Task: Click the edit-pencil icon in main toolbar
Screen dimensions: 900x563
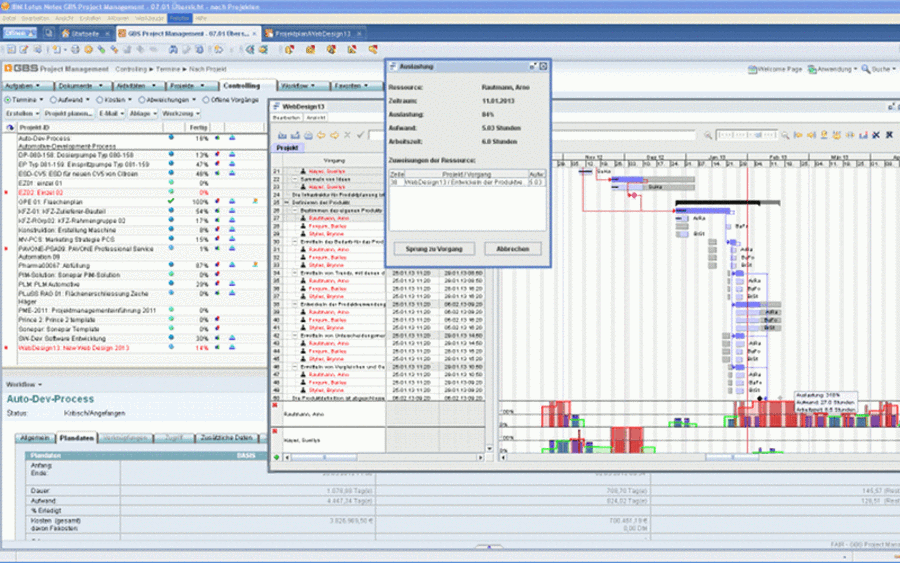Action: pos(24,50)
